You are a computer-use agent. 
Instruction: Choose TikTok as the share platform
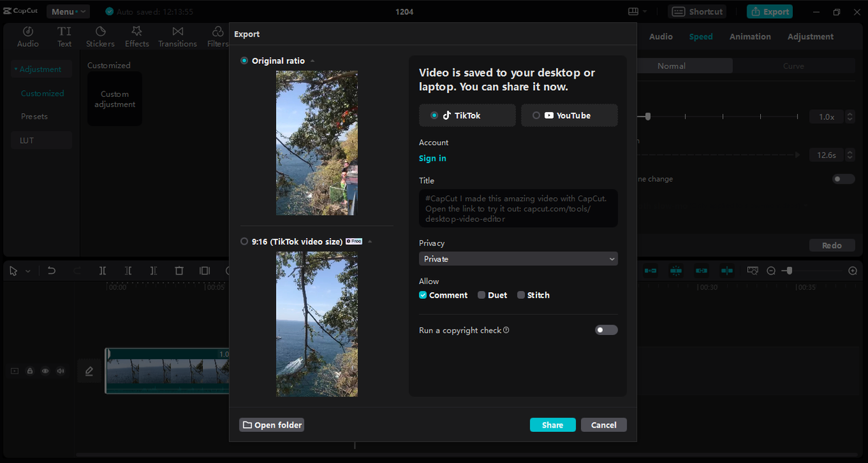pos(467,115)
